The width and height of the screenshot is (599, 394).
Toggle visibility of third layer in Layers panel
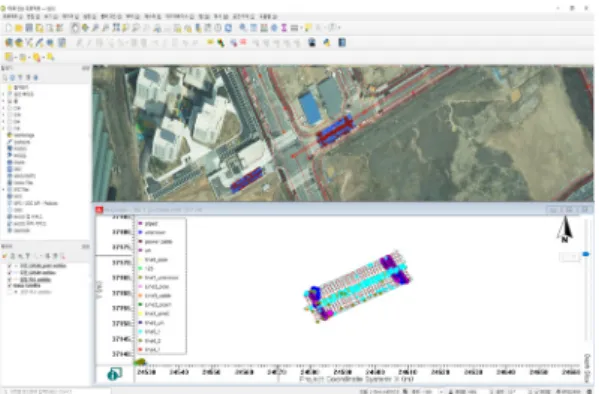point(10,279)
